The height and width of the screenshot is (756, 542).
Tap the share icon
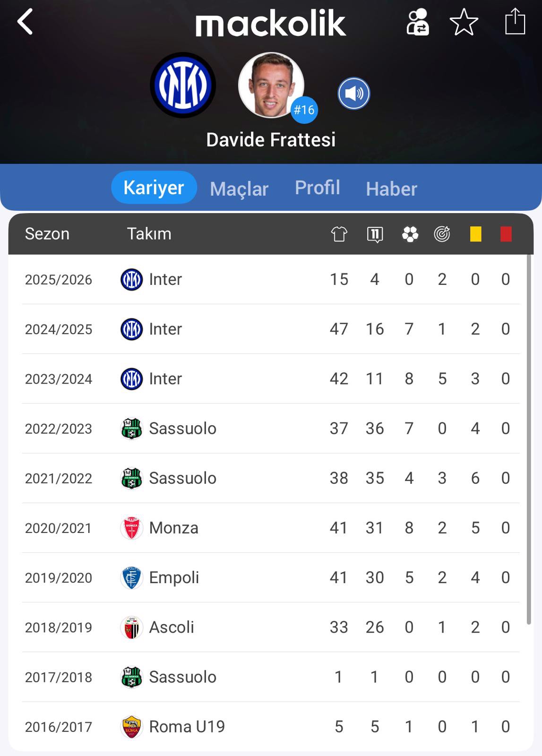515,22
